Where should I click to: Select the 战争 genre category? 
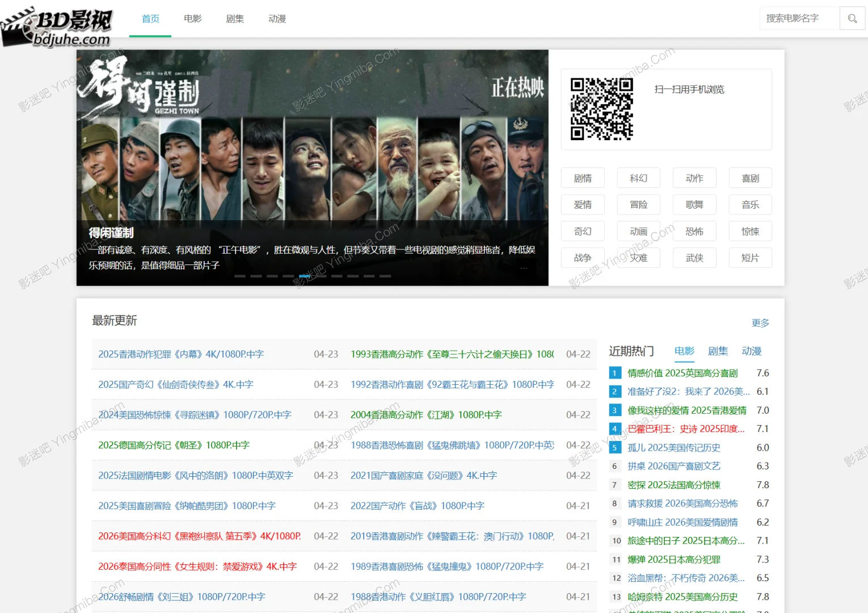point(583,258)
